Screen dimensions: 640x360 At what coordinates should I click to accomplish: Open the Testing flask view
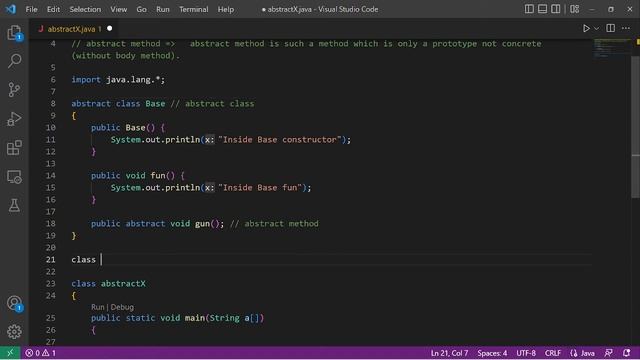pyautogui.click(x=14, y=205)
